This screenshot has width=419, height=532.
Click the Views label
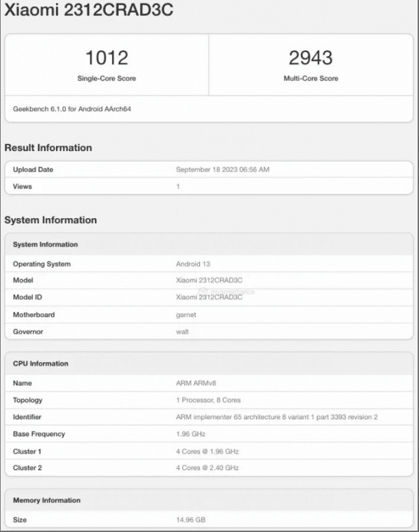(22, 187)
